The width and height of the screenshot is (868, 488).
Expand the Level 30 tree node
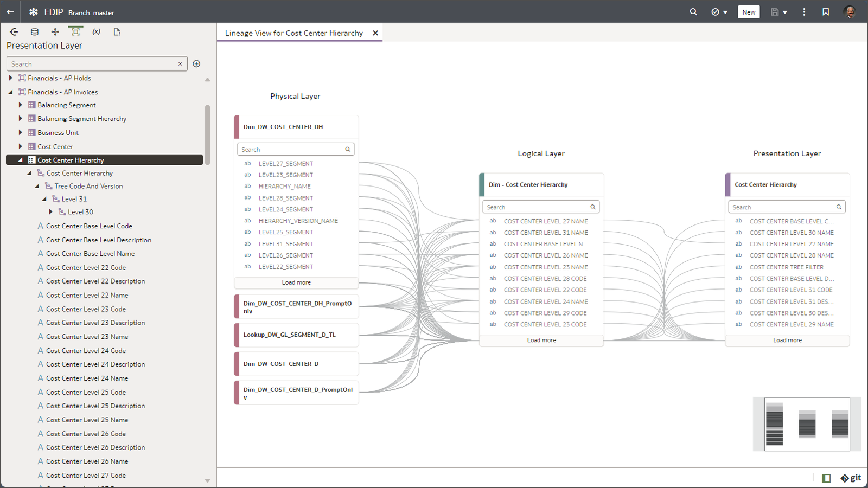pyautogui.click(x=50, y=211)
